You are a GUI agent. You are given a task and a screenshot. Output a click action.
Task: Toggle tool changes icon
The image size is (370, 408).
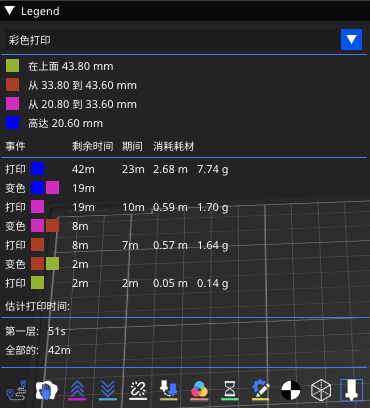tap(169, 390)
